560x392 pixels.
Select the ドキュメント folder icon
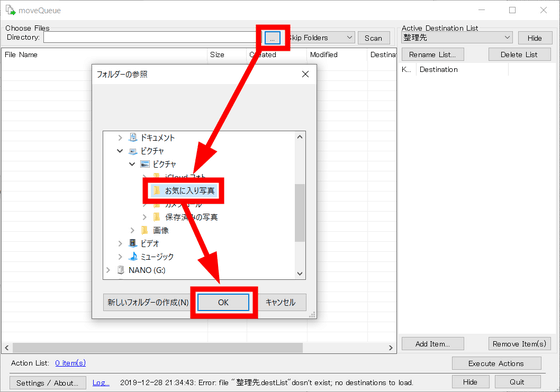point(133,137)
